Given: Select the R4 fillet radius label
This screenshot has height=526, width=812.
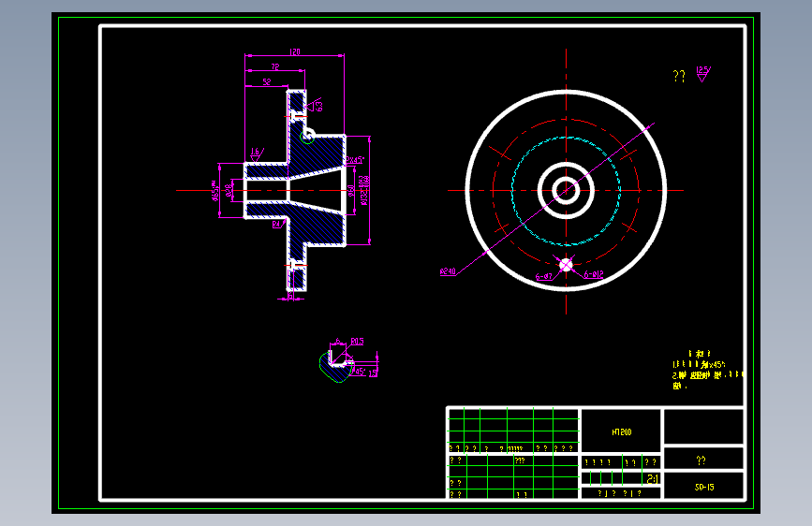Looking at the screenshot, I should pyautogui.click(x=277, y=225).
